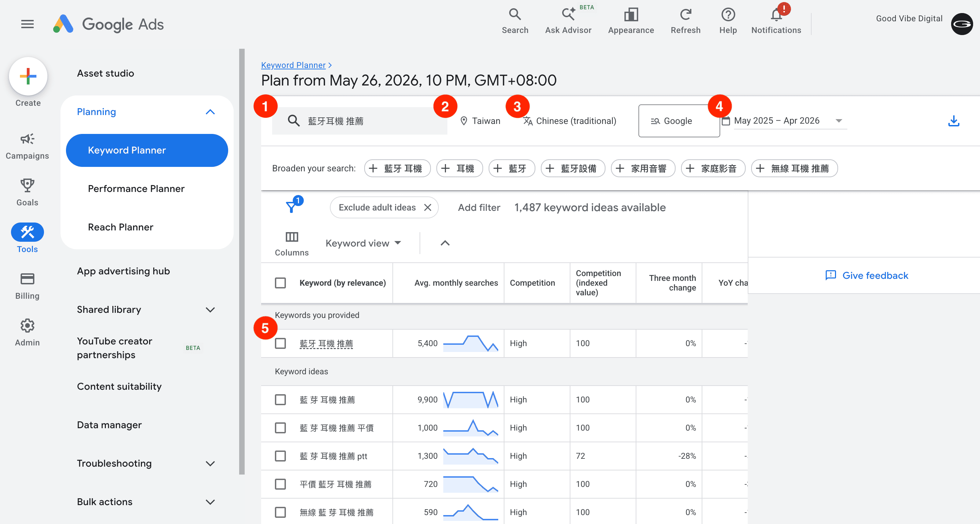
Task: Sort by Competition column header
Action: pyautogui.click(x=532, y=283)
